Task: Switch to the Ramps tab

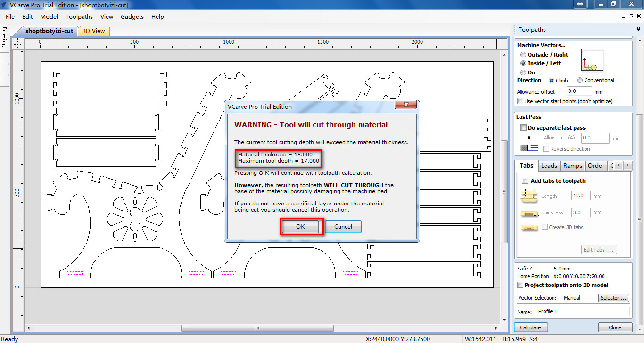Action: [x=573, y=166]
